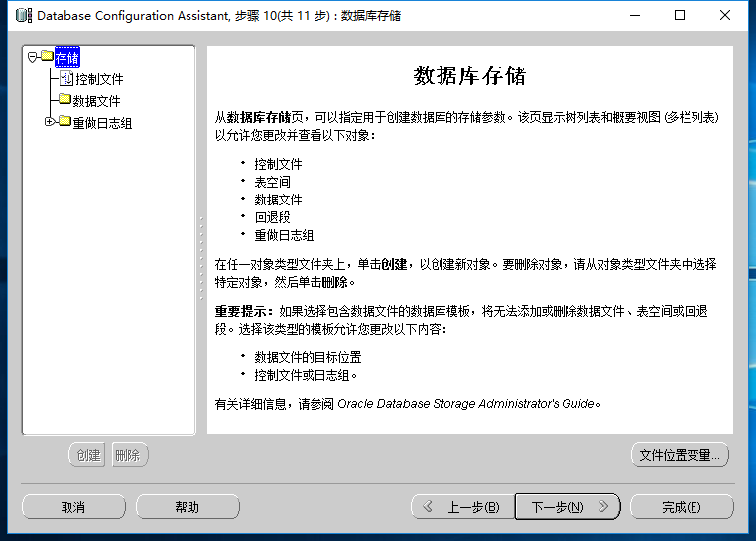Click the 删除 button
This screenshot has width=756, height=541.
pyautogui.click(x=130, y=455)
